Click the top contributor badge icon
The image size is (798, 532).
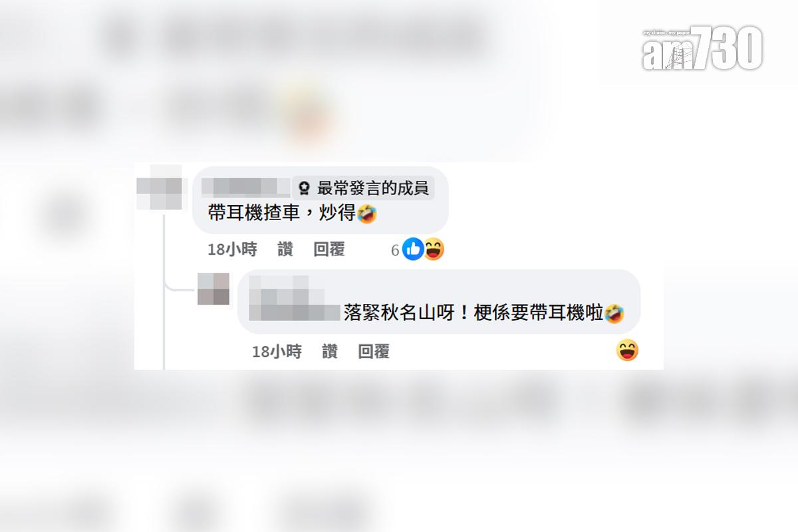click(305, 188)
